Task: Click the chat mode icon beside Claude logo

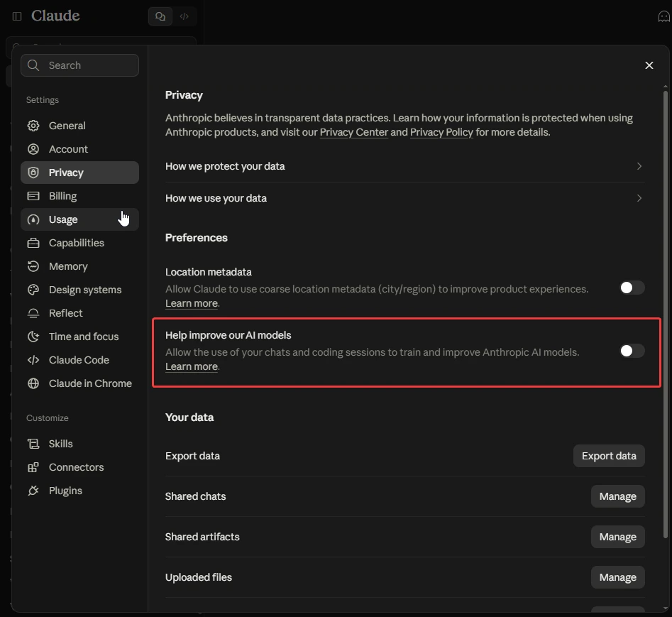Action: pyautogui.click(x=160, y=16)
